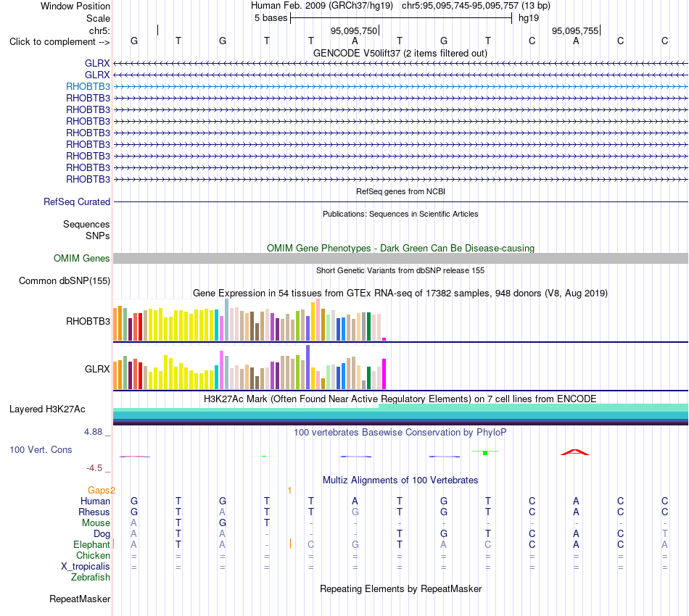Screen dimensions: 689x616
Task: Click the GENCODE V50lift37 track title
Action: (x=400, y=53)
